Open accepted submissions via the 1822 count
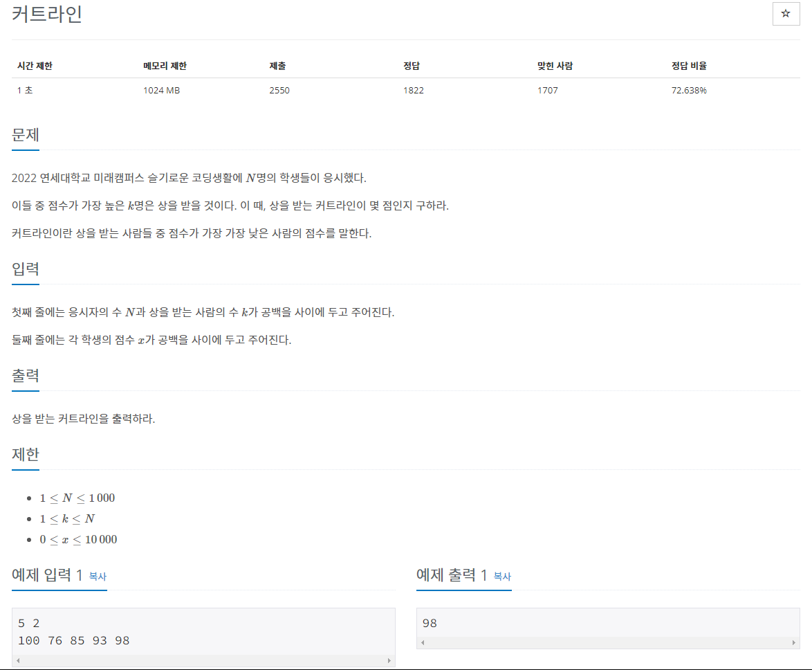The width and height of the screenshot is (812, 670). [414, 90]
